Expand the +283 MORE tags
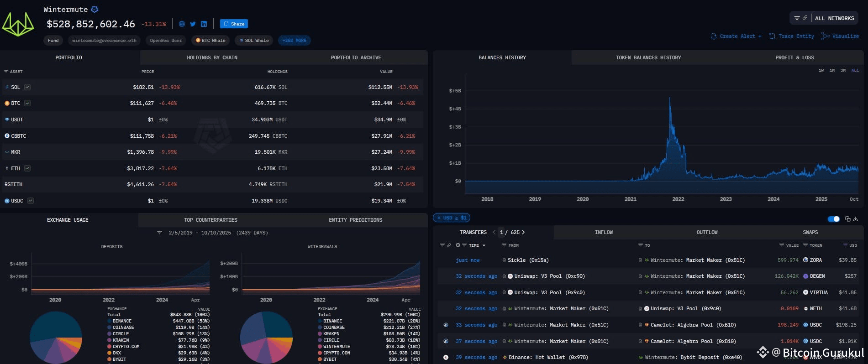 point(295,40)
